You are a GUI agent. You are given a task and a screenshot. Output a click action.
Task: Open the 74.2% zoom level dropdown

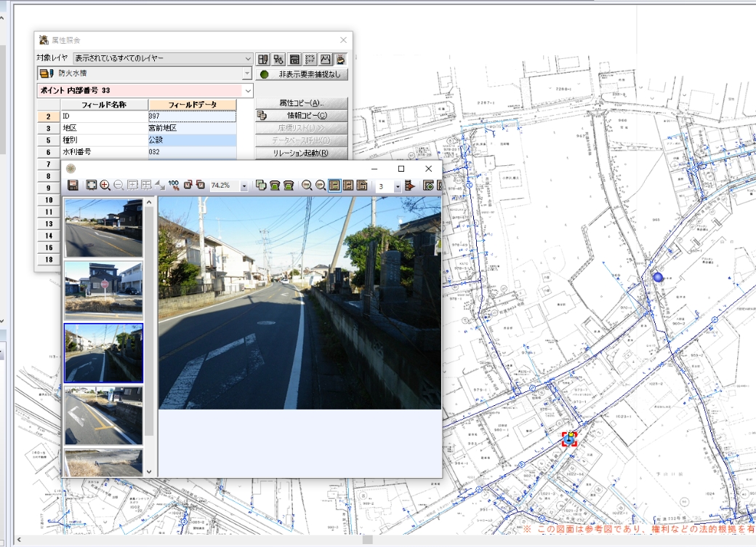244,186
